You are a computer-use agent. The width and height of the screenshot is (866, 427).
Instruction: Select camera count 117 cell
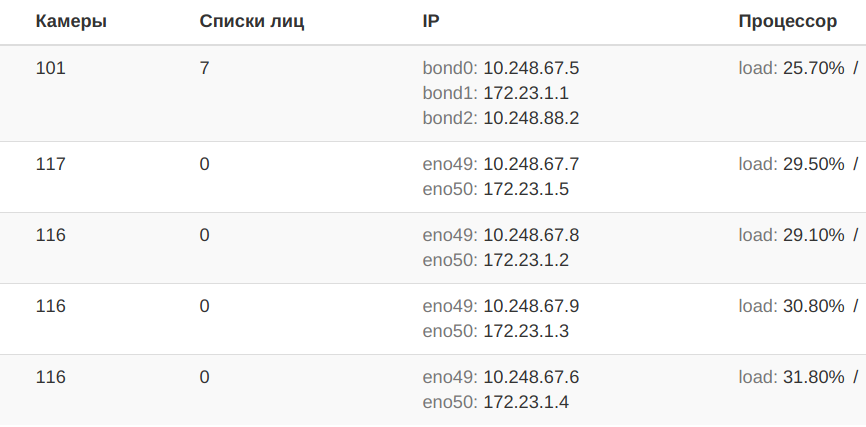click(x=50, y=165)
